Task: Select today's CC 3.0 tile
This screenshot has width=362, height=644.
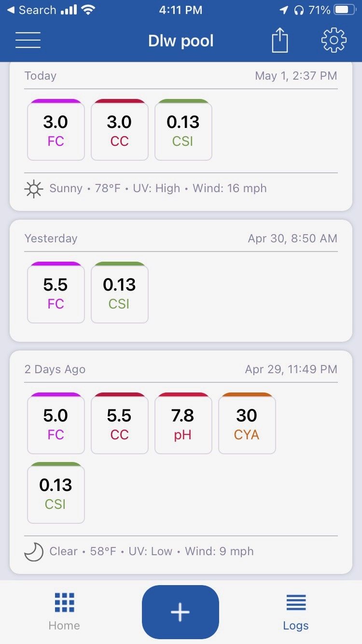Action: point(120,130)
